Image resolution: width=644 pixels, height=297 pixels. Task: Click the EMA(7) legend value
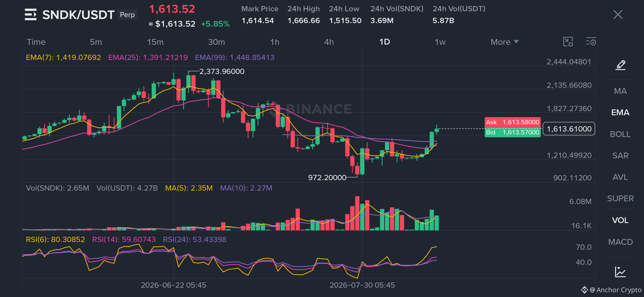pyautogui.click(x=63, y=57)
